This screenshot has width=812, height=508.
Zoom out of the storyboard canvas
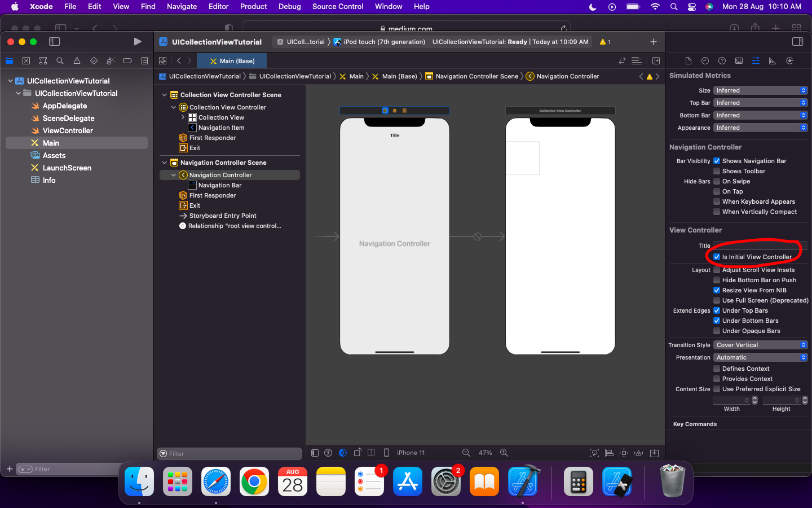[x=466, y=453]
